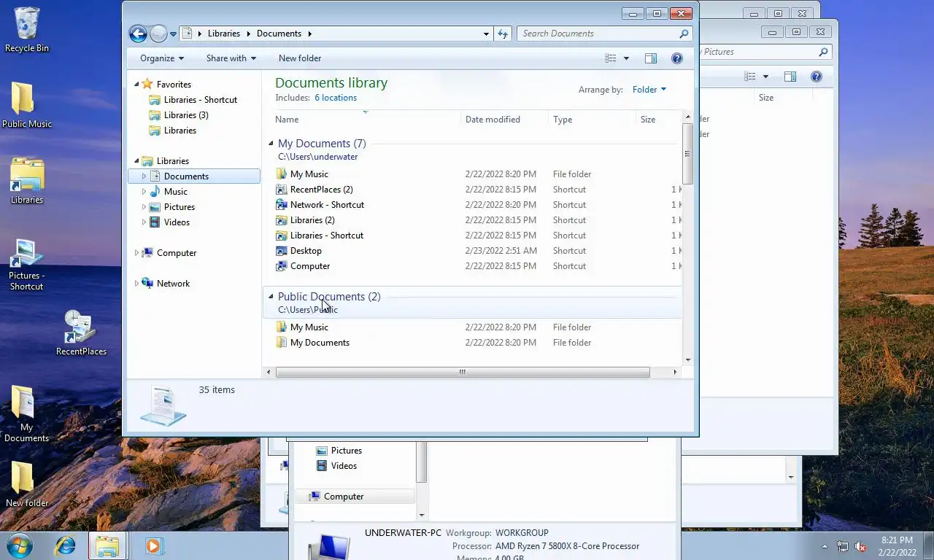Launch Internet Explorer from the taskbar
This screenshot has height=560, width=934.
(66, 545)
